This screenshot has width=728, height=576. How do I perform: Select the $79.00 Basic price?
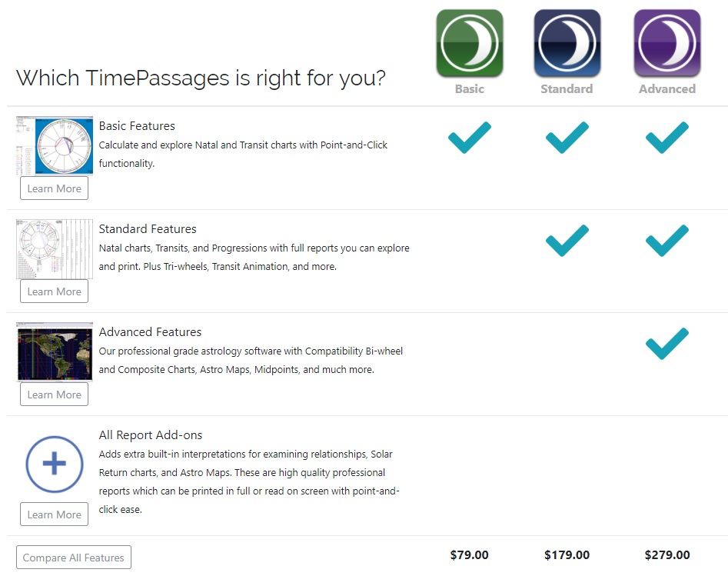coord(469,554)
